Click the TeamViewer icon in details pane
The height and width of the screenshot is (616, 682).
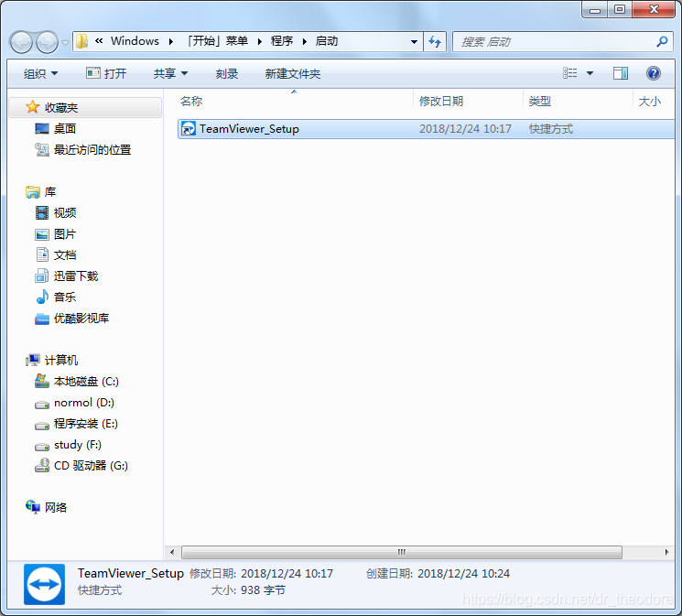44,584
